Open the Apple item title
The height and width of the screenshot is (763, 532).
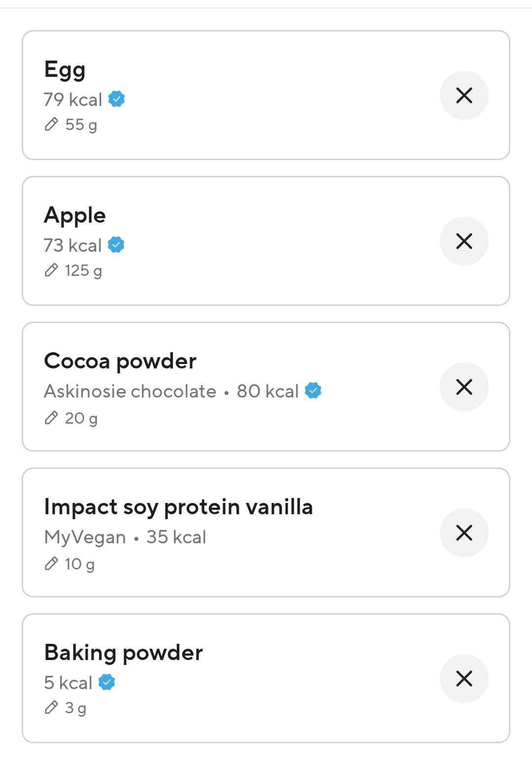[75, 215]
